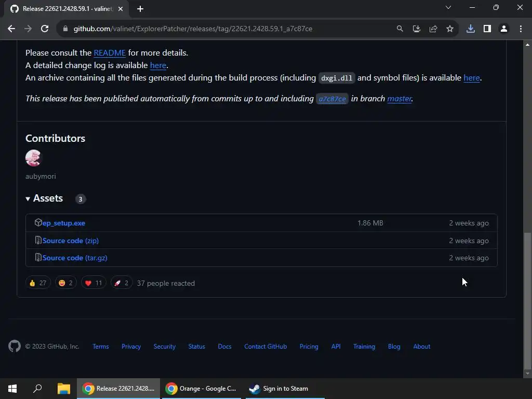Close the Release 22621.2428.59.1 tab

click(121, 9)
